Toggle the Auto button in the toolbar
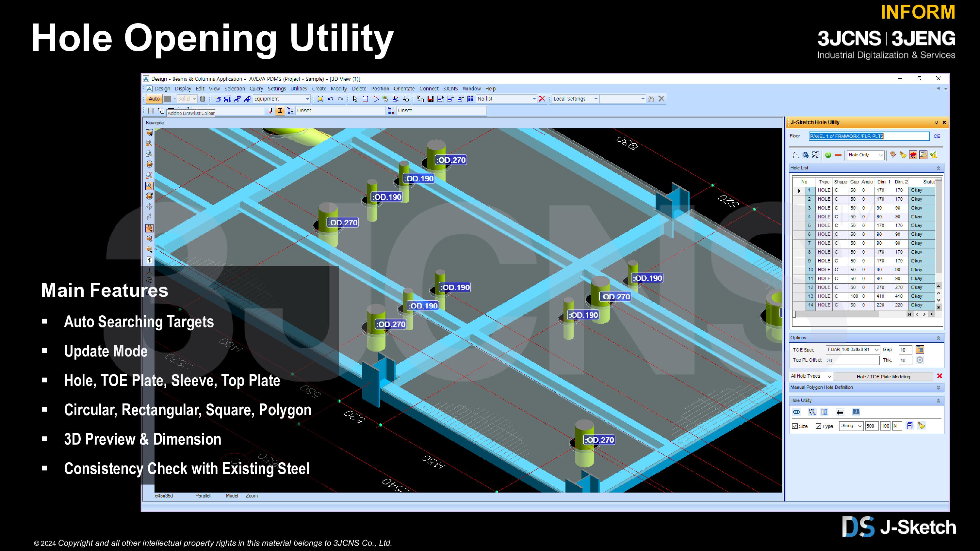The height and width of the screenshot is (551, 980). (154, 99)
